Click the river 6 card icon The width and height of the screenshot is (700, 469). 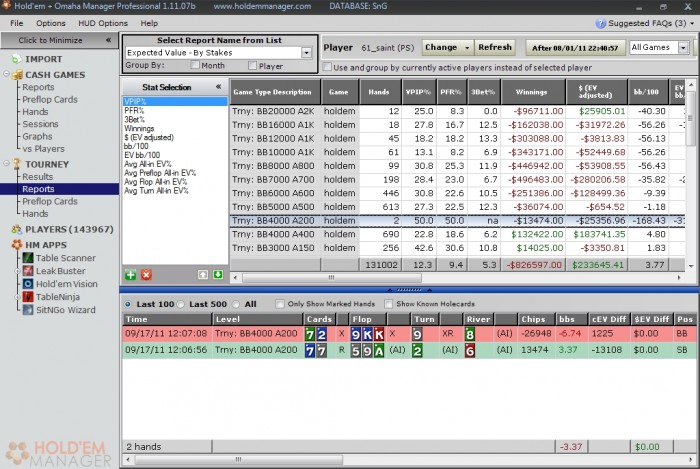coord(470,351)
